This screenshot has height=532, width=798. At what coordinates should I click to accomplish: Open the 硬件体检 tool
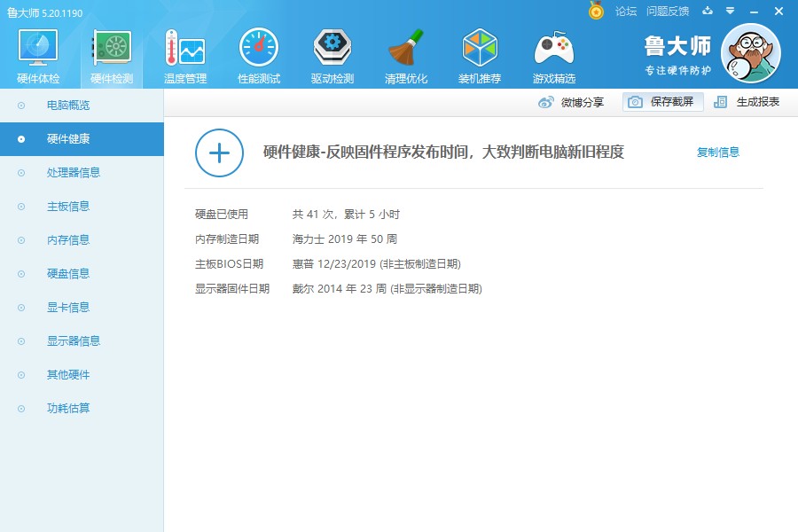click(x=36, y=53)
